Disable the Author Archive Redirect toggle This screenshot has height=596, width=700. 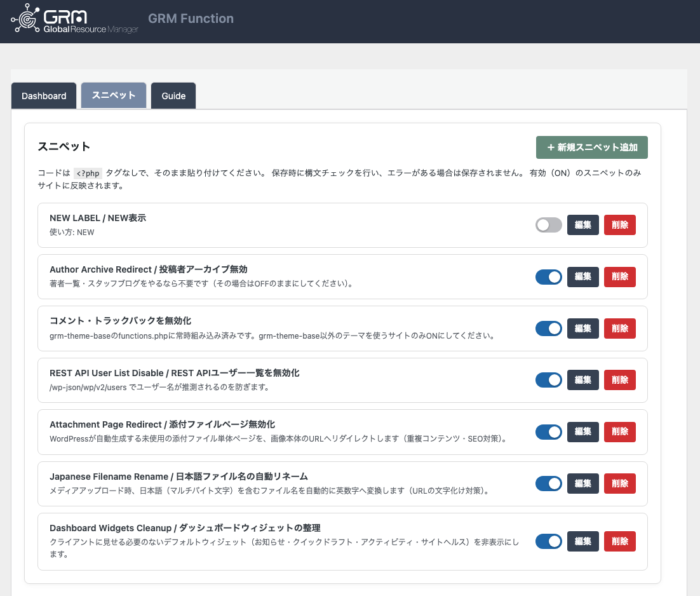tap(549, 277)
